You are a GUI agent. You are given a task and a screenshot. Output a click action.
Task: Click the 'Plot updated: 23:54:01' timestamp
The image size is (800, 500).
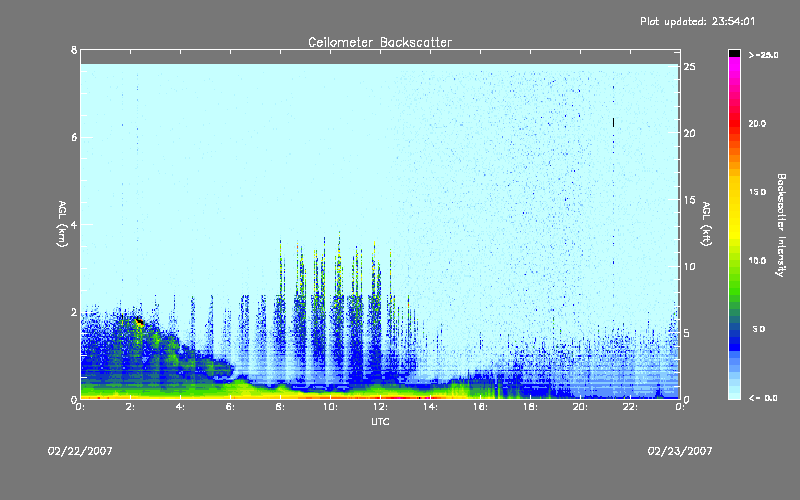point(697,21)
